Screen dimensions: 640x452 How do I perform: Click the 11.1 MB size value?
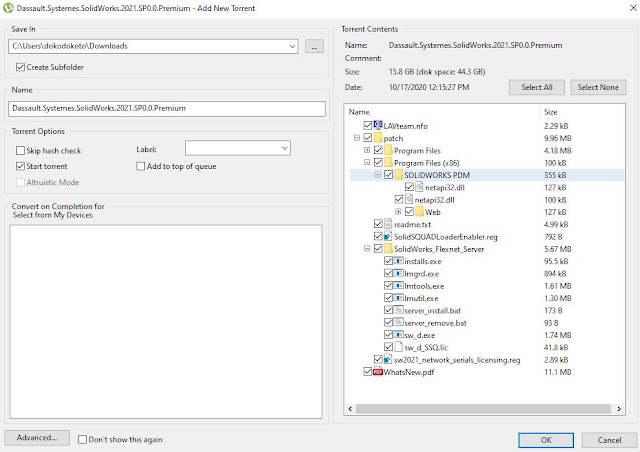click(x=558, y=372)
